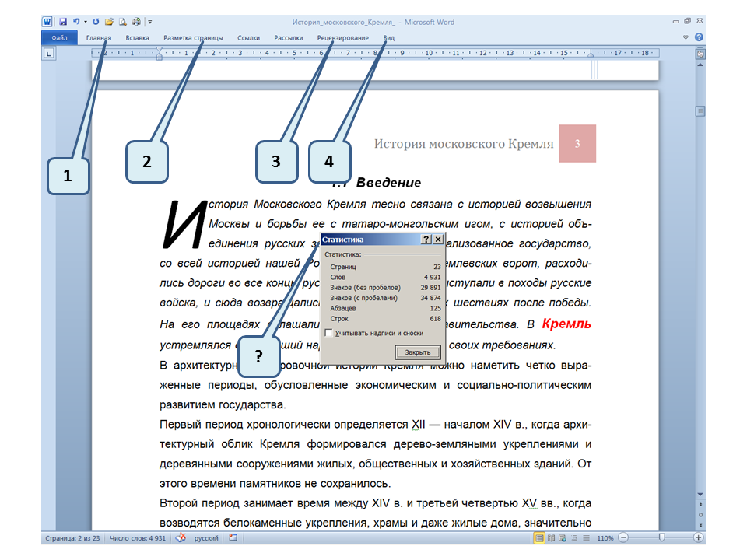Open Customize Quick Access Toolbar dropdown
This screenshot has width=747, height=560.
[x=149, y=23]
